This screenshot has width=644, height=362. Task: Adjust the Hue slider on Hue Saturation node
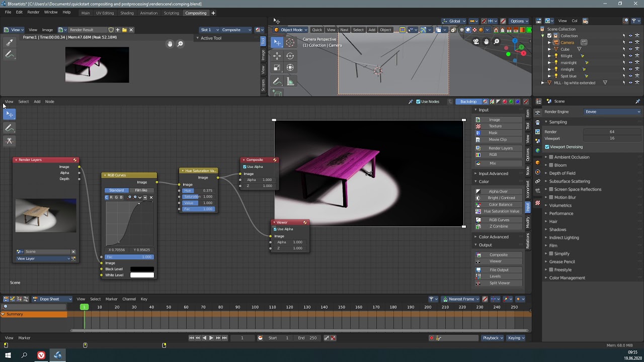(198, 191)
